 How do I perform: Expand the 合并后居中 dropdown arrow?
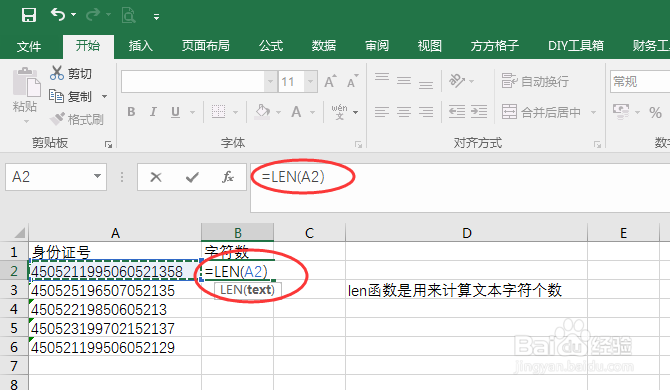click(593, 112)
